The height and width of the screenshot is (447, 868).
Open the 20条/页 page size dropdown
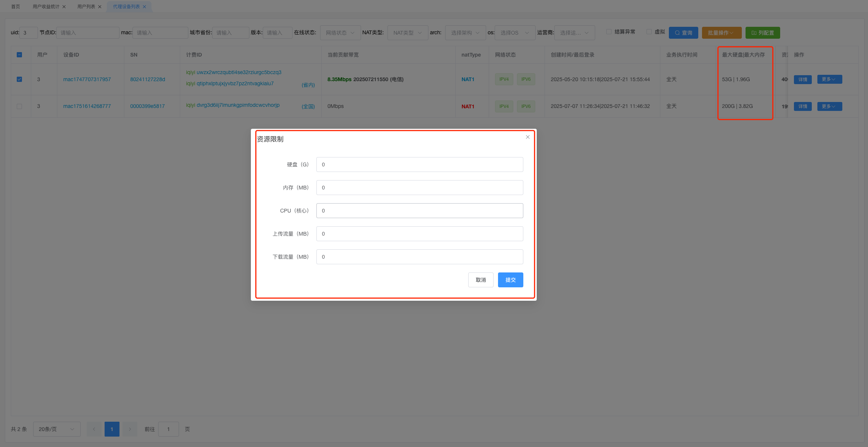57,429
